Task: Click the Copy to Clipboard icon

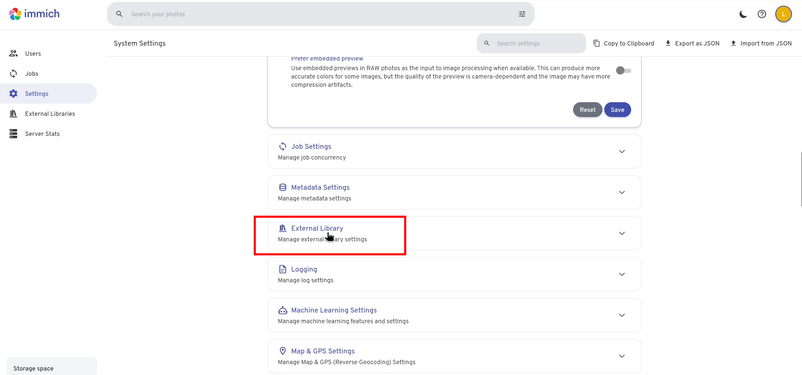Action: pyautogui.click(x=596, y=43)
